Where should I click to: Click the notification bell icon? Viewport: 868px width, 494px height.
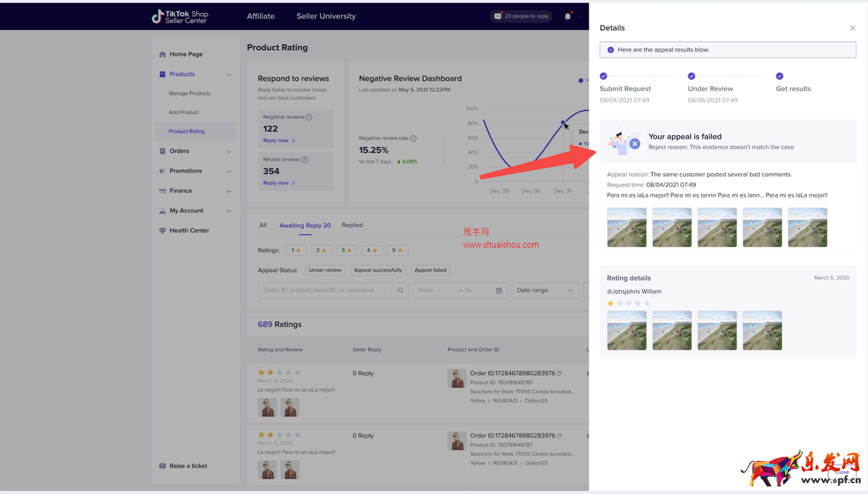(568, 16)
